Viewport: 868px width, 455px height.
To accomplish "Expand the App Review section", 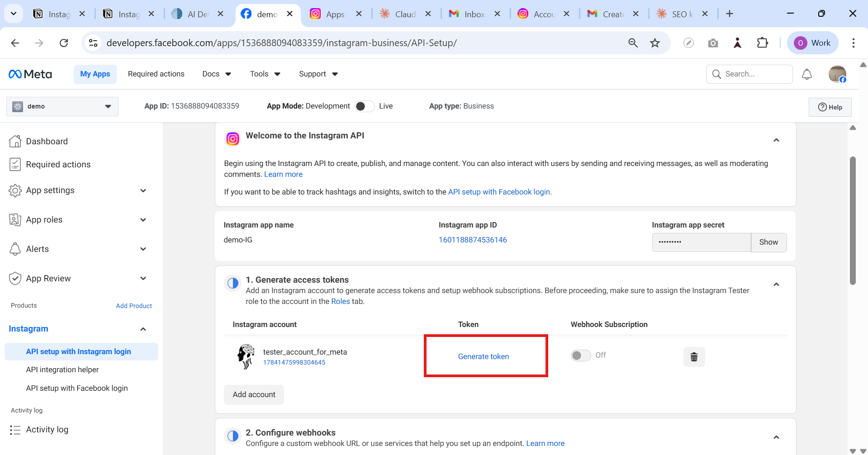I will (x=143, y=279).
